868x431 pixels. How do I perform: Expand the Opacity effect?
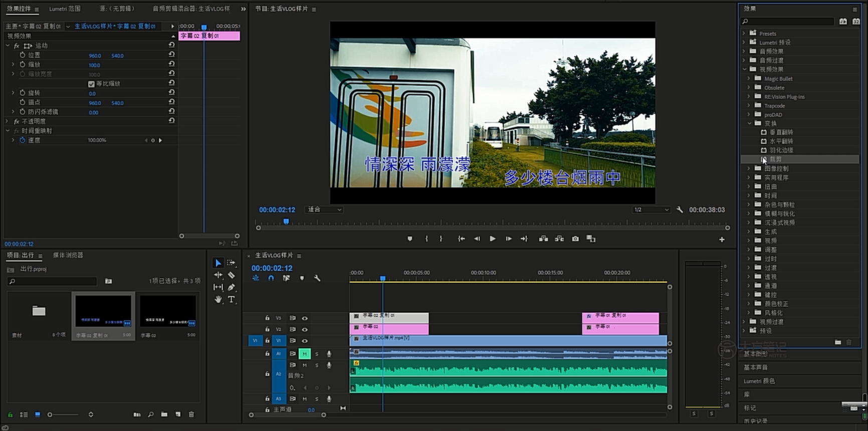click(8, 121)
